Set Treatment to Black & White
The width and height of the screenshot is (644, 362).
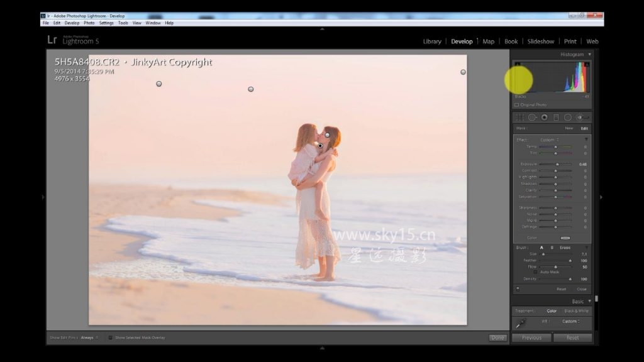(576, 310)
